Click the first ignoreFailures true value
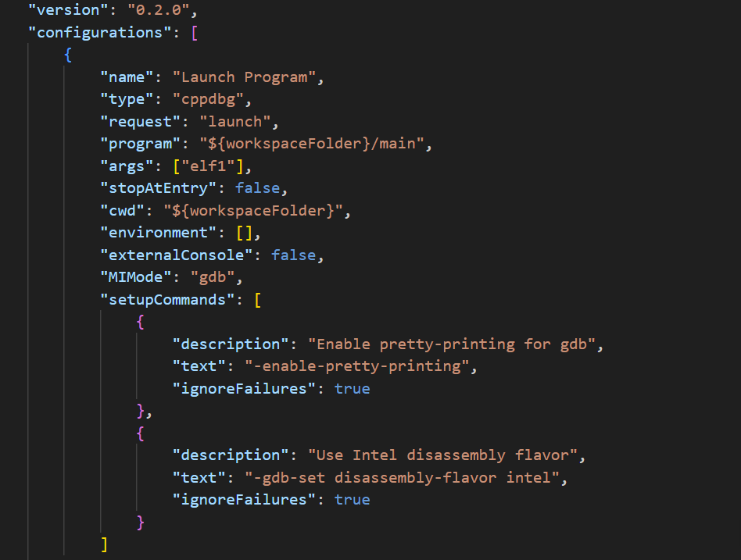Viewport: 741px width, 560px height. (352, 388)
